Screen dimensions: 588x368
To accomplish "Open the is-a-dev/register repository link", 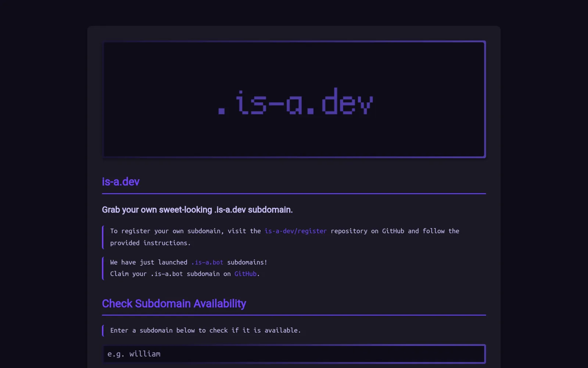I will 295,231.
